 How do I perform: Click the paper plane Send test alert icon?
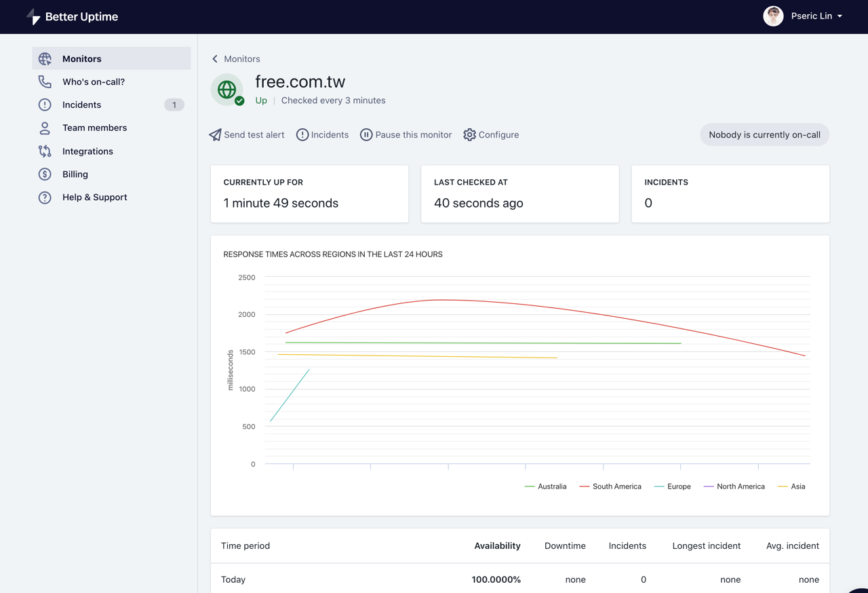[215, 135]
